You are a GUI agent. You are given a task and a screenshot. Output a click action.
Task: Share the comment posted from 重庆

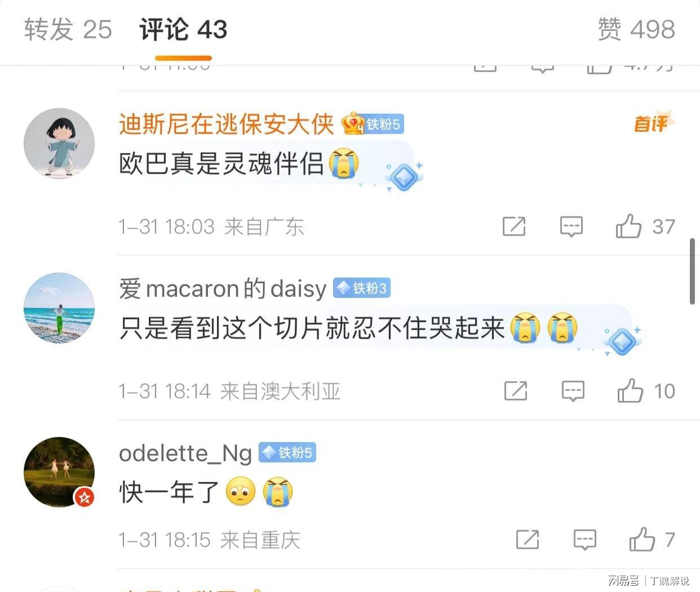[x=528, y=540]
